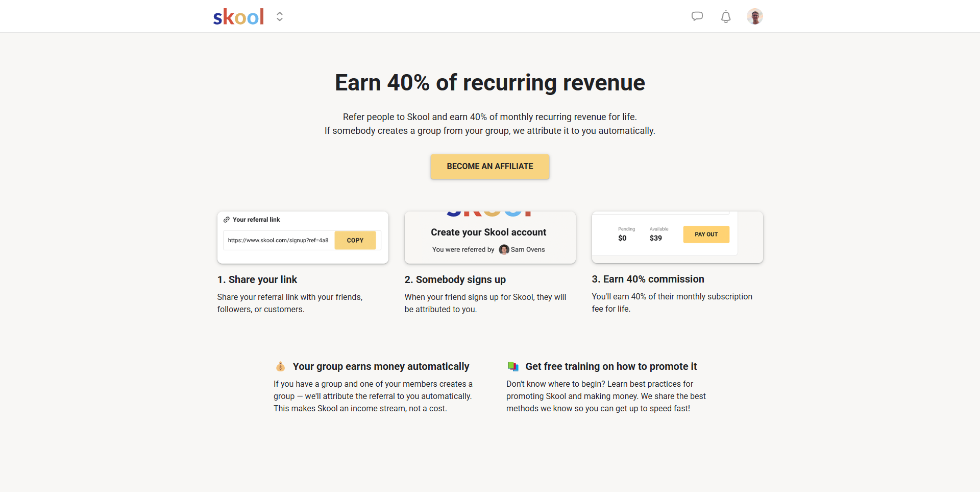
Task: Open the notifications bell
Action: [725, 17]
